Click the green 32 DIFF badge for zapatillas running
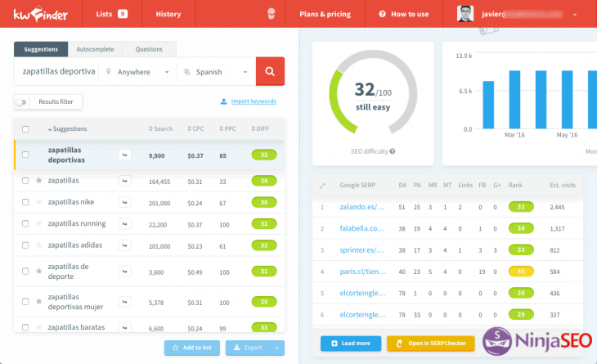The image size is (597, 364). pos(264,224)
